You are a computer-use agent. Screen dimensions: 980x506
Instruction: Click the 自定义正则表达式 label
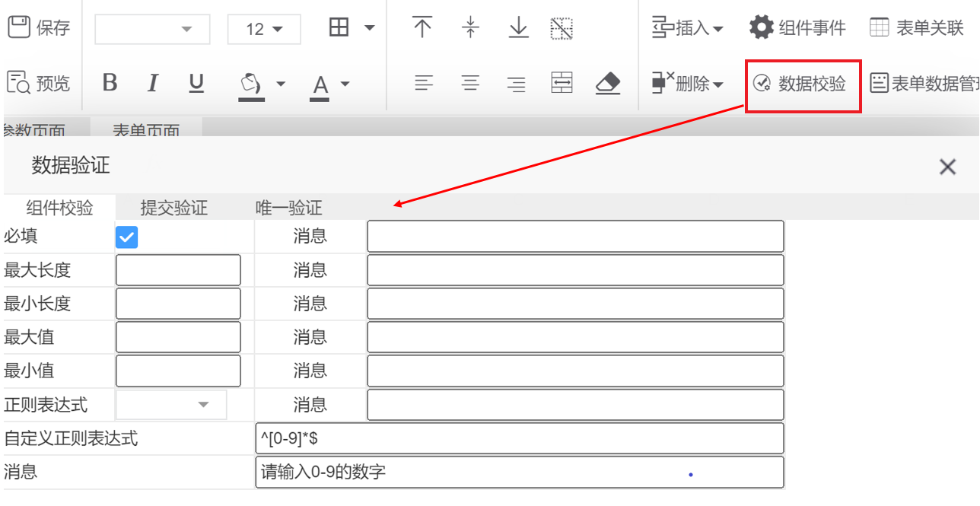[x=71, y=438]
